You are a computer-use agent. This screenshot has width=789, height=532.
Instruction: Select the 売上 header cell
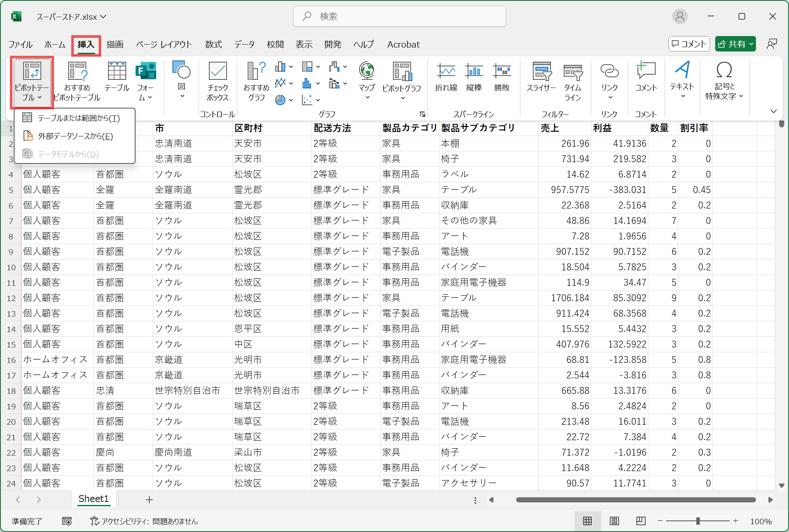tap(565, 128)
